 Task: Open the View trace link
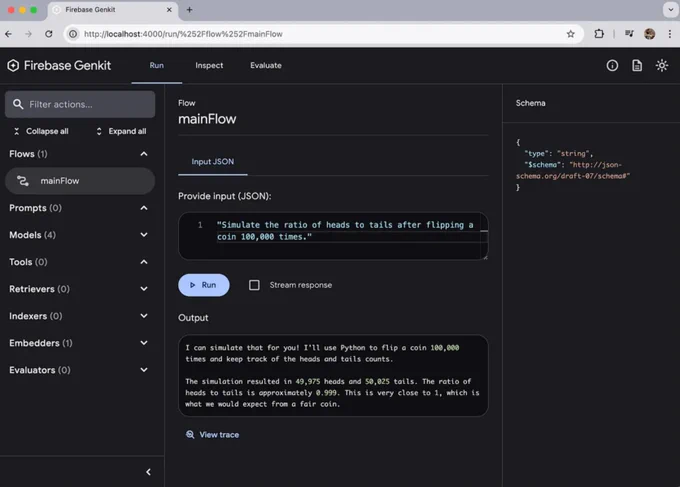pyautogui.click(x=212, y=435)
